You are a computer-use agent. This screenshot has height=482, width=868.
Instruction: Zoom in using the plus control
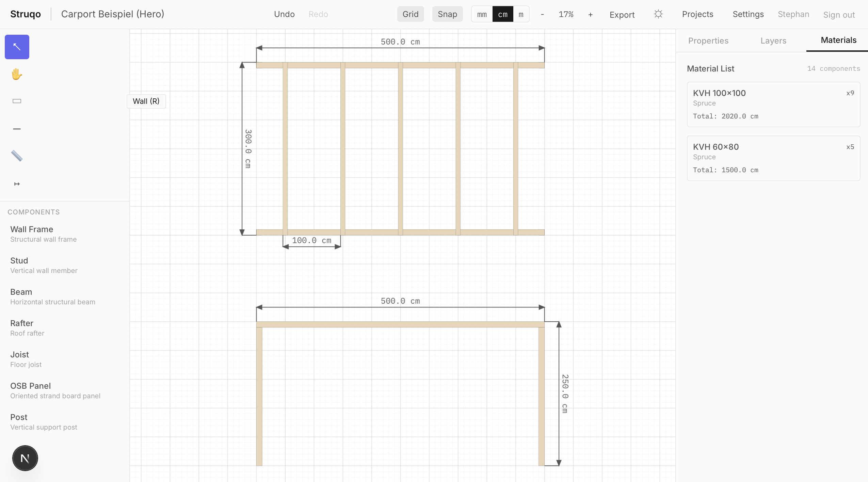[590, 15]
